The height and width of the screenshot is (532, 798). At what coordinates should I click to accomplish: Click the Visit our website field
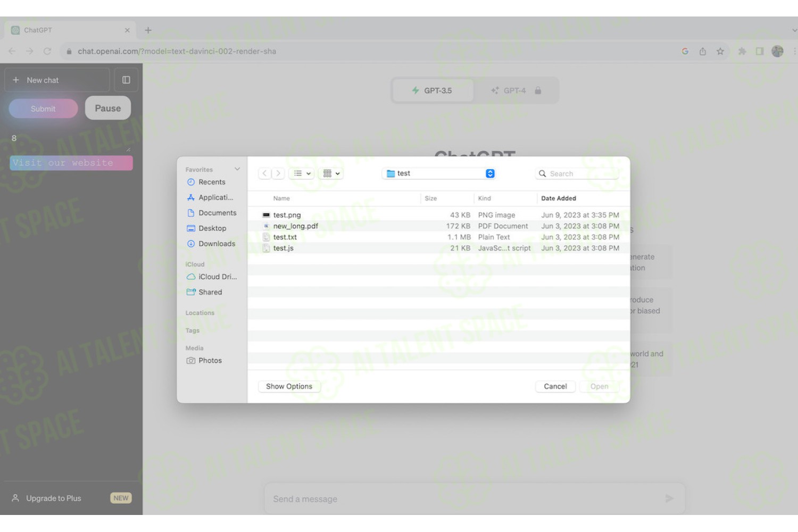pos(71,163)
